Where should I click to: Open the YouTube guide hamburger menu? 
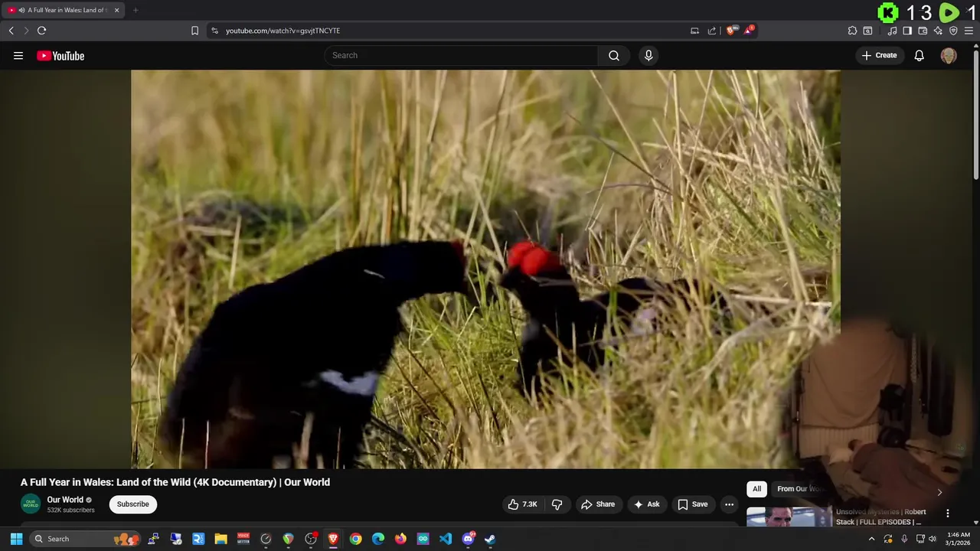[x=18, y=55]
